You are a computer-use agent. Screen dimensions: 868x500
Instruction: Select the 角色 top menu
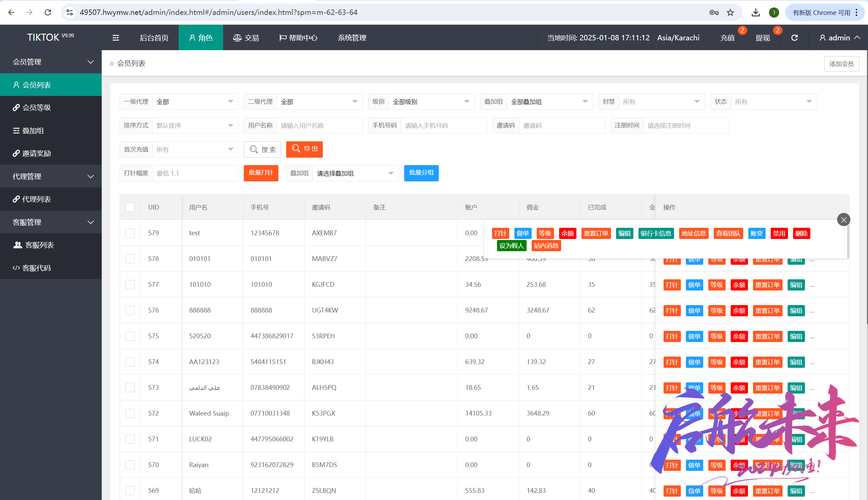point(201,38)
